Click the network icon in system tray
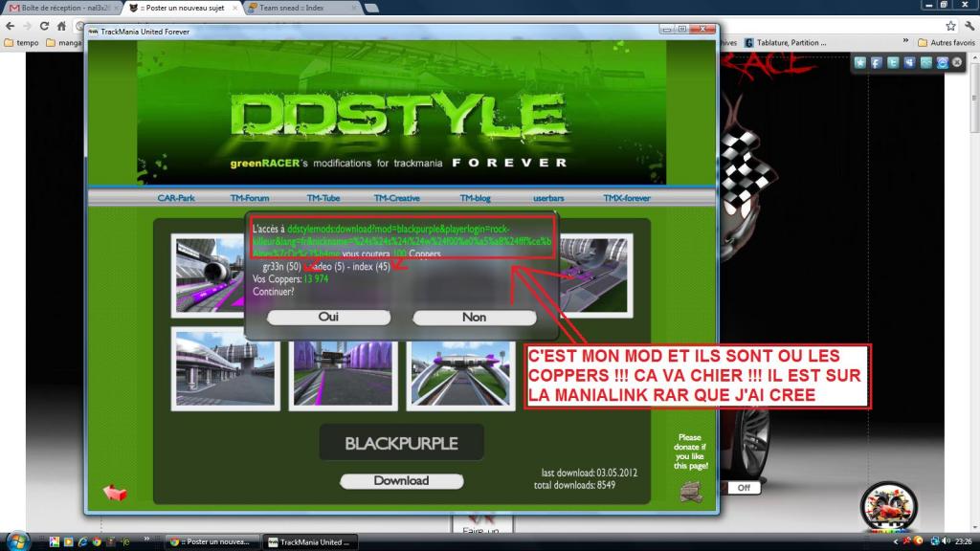The height and width of the screenshot is (551, 980). pyautogui.click(x=935, y=541)
